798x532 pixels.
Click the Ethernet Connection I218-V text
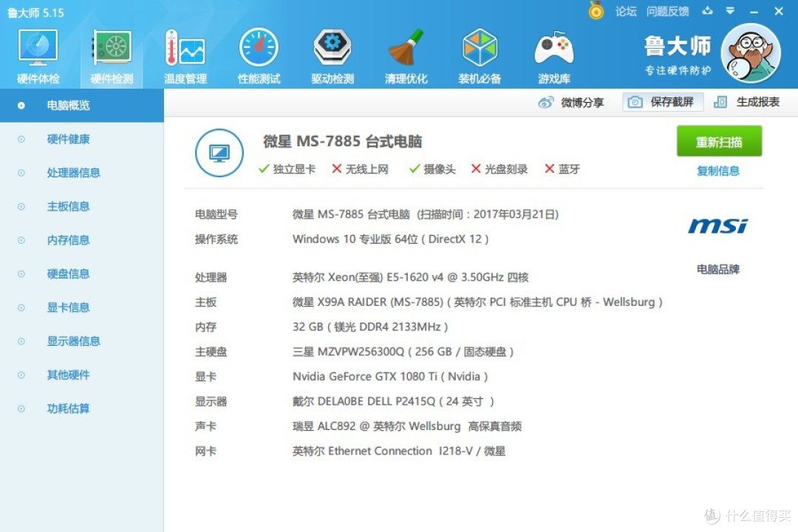pyautogui.click(x=399, y=451)
